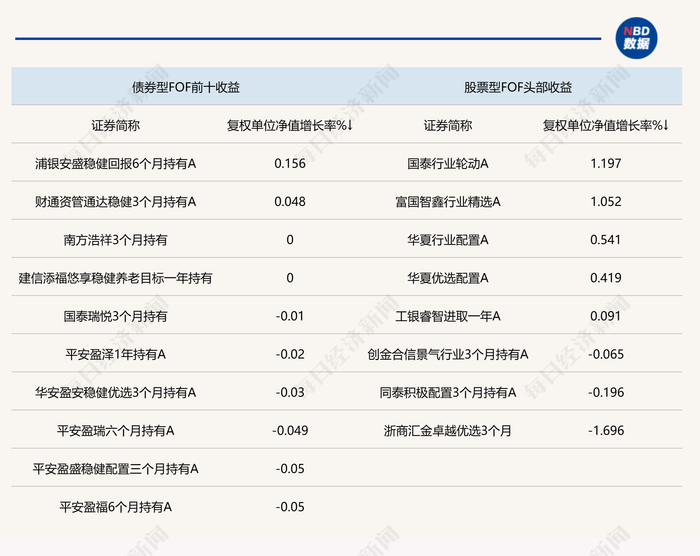Sort by 复权单位净值增长率 in bond FOF table

click(x=290, y=125)
